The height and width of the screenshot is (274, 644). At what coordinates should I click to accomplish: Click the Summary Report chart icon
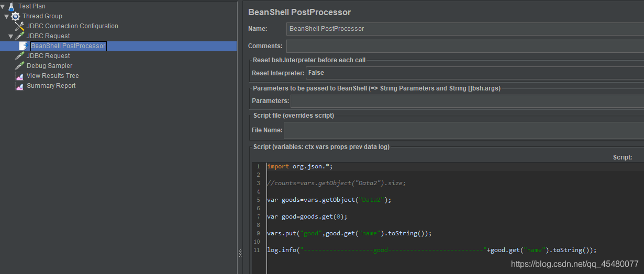point(20,86)
